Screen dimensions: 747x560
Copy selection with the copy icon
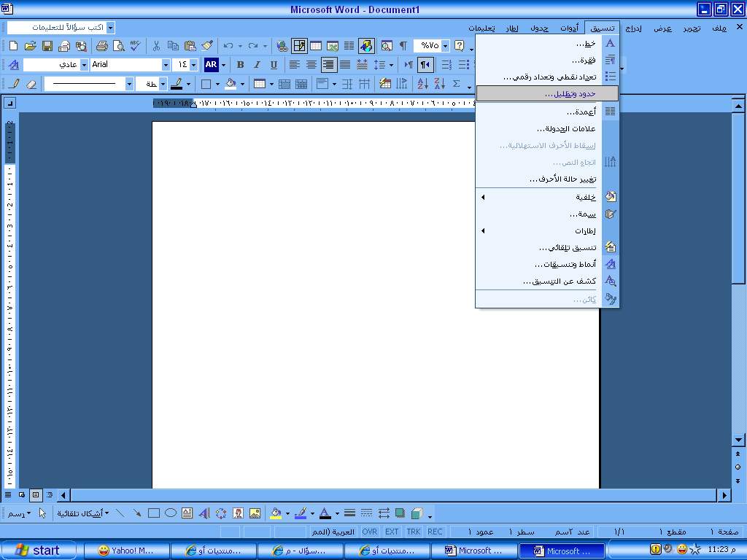(173, 46)
